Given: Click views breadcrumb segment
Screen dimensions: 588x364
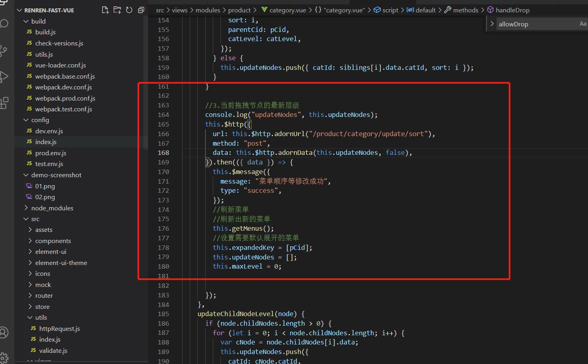Looking at the screenshot, I should point(180,10).
